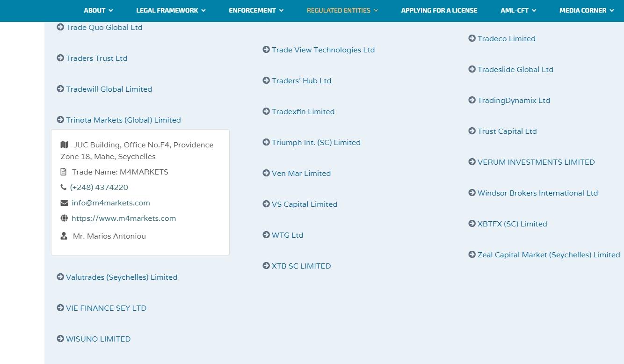This screenshot has height=364, width=624.
Task: Expand VS Capital Limited details
Action: coord(305,204)
